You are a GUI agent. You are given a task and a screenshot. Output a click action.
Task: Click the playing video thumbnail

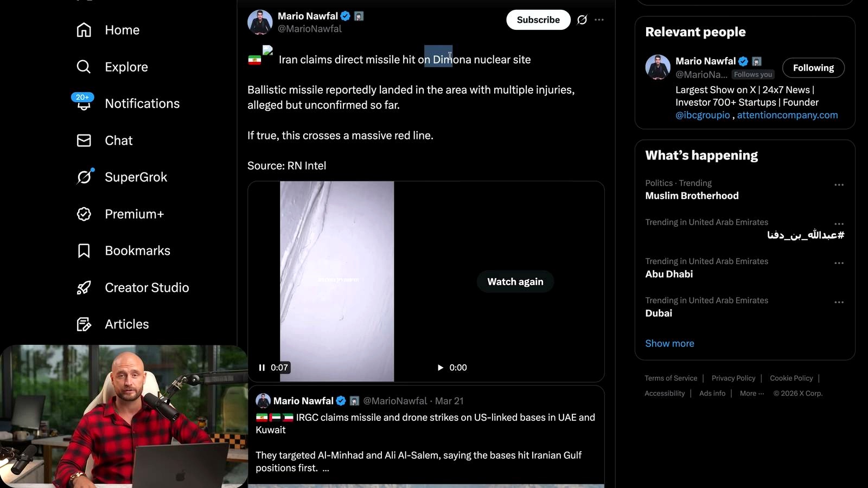coord(337,281)
